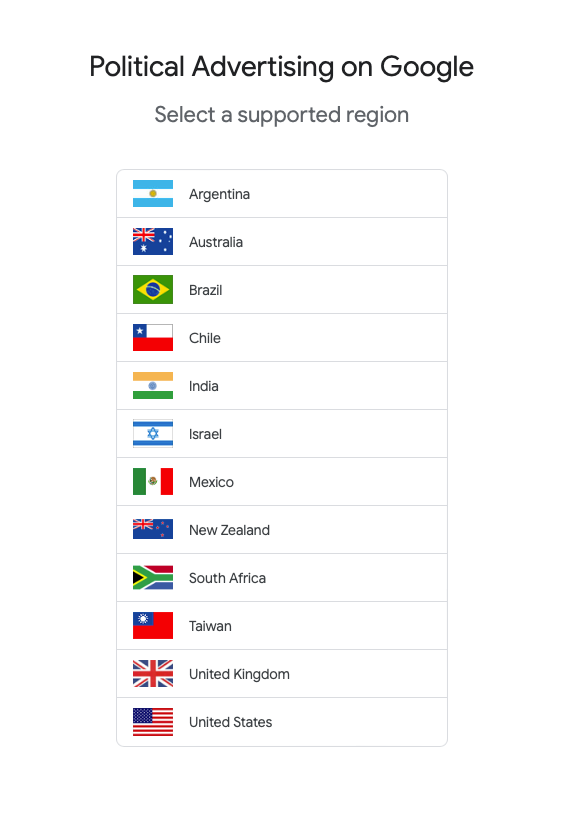Choose United States text label
The image size is (585, 819).
230,722
